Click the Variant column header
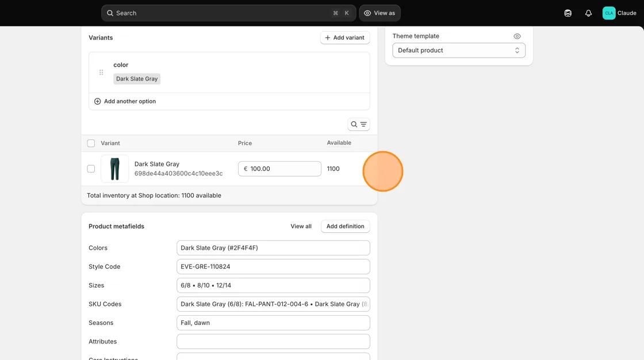The image size is (644, 360). (110, 143)
